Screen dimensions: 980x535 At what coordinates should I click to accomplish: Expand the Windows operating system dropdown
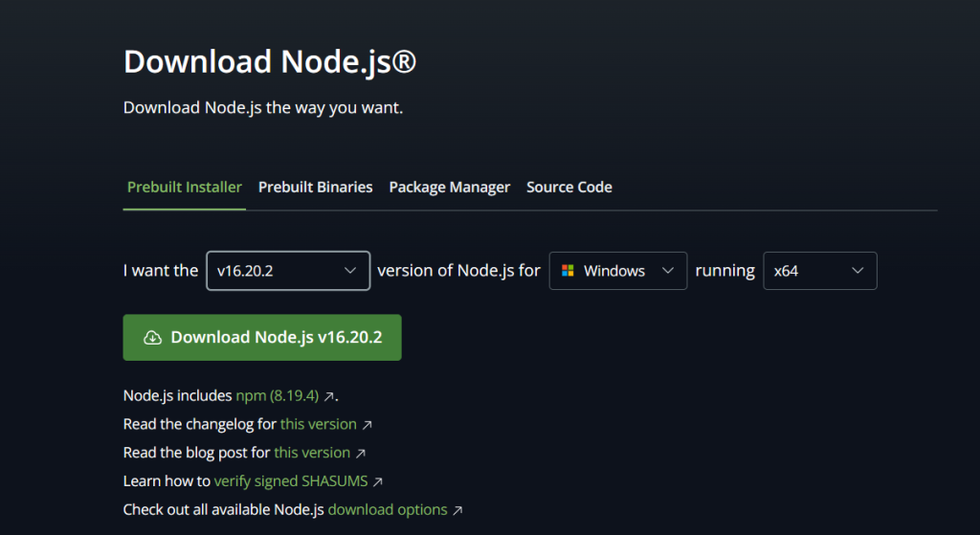click(x=618, y=271)
